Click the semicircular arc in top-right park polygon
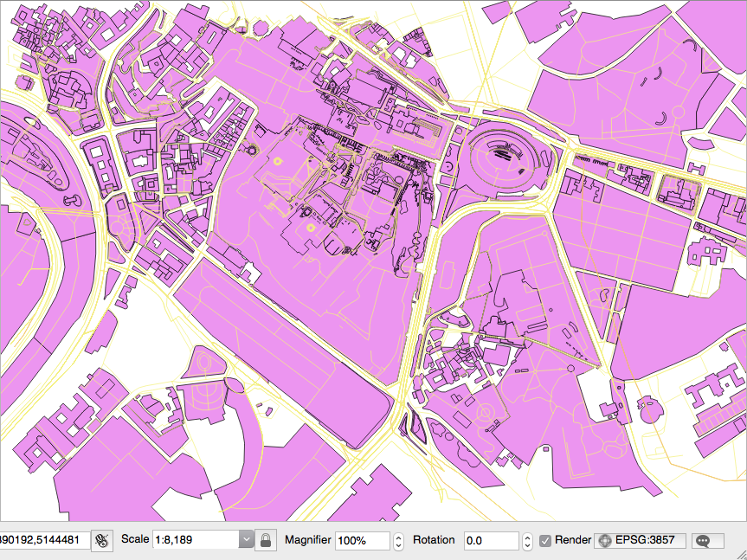 [x=660, y=119]
